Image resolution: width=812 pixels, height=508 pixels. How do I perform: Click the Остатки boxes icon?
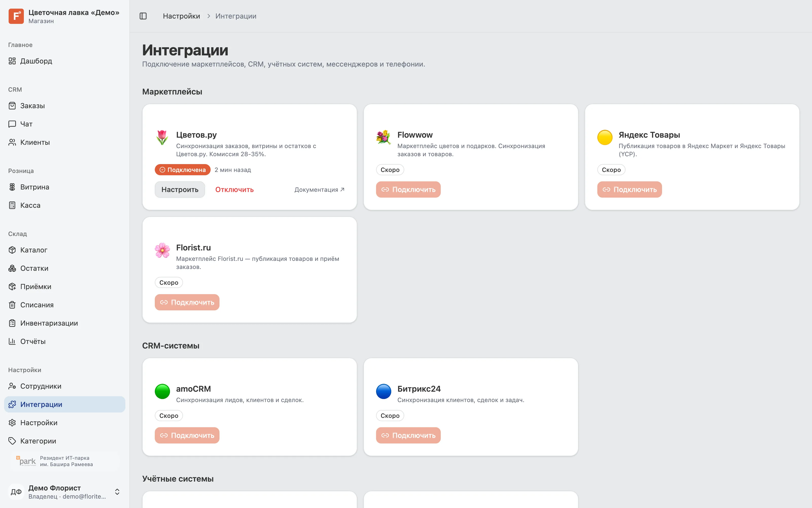tap(12, 268)
